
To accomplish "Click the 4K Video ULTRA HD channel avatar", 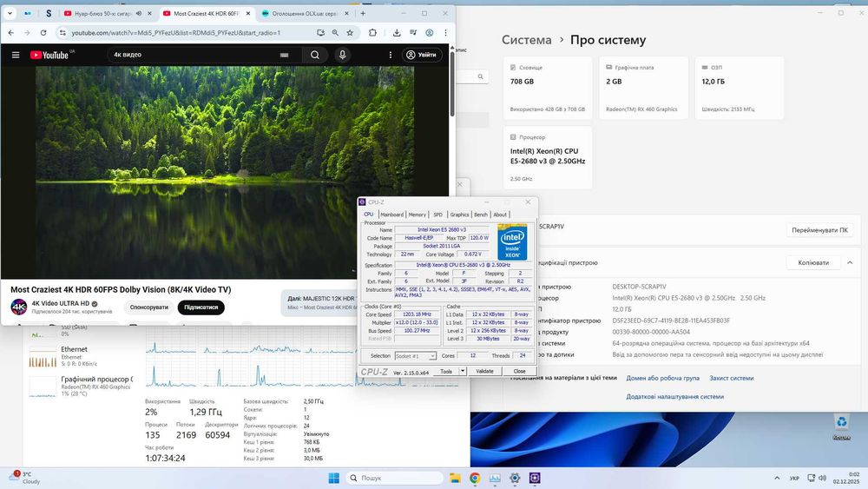I will click(x=19, y=307).
